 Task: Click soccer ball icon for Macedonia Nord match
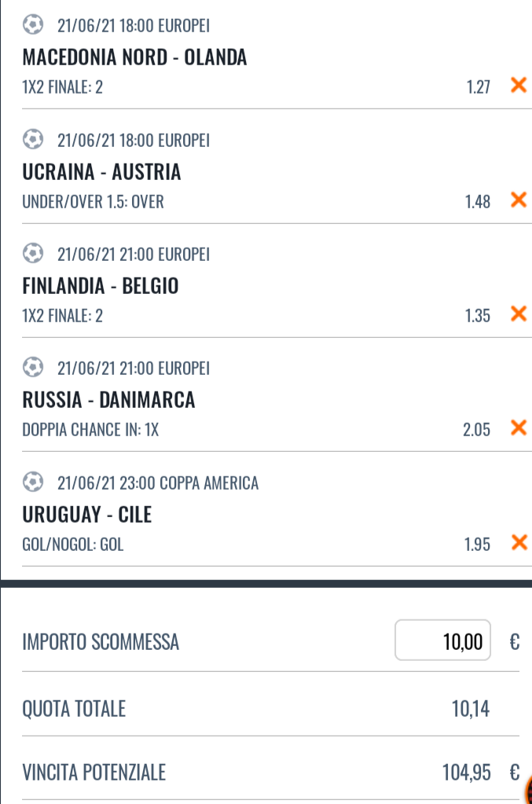click(33, 26)
